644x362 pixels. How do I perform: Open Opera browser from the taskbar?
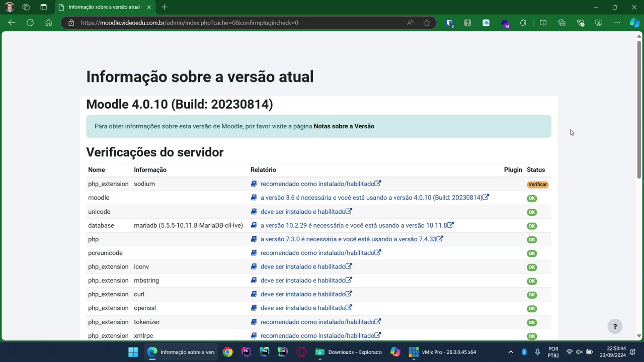pos(301,352)
